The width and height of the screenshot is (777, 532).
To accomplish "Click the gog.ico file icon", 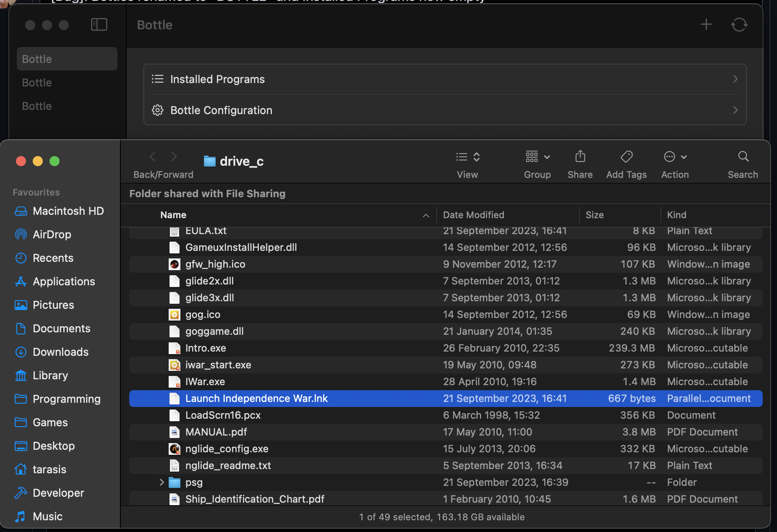I will [175, 315].
